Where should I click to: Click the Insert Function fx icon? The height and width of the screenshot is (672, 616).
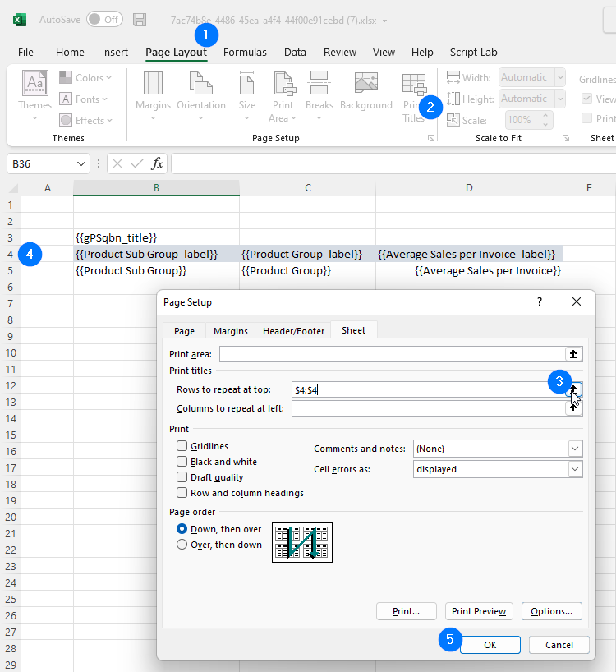[157, 163]
